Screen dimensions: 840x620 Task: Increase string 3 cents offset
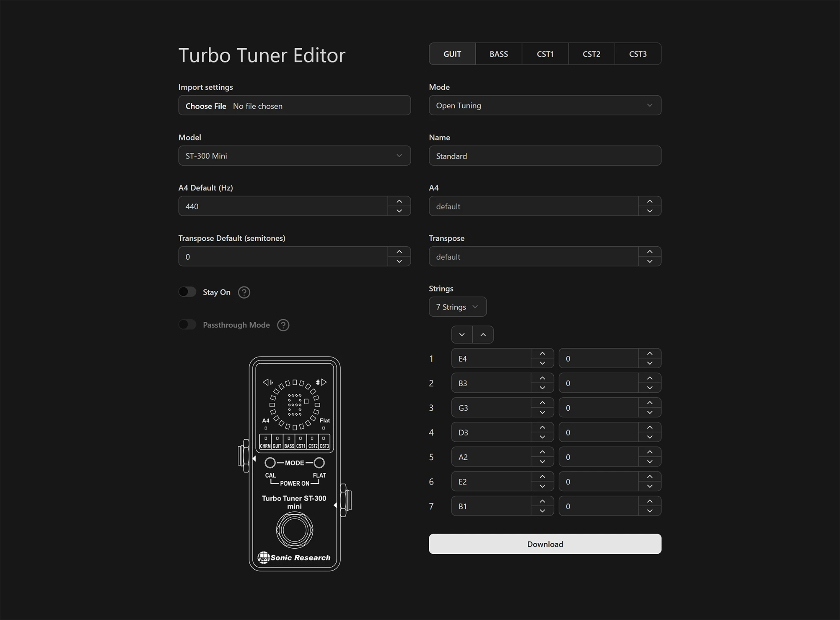(650, 403)
